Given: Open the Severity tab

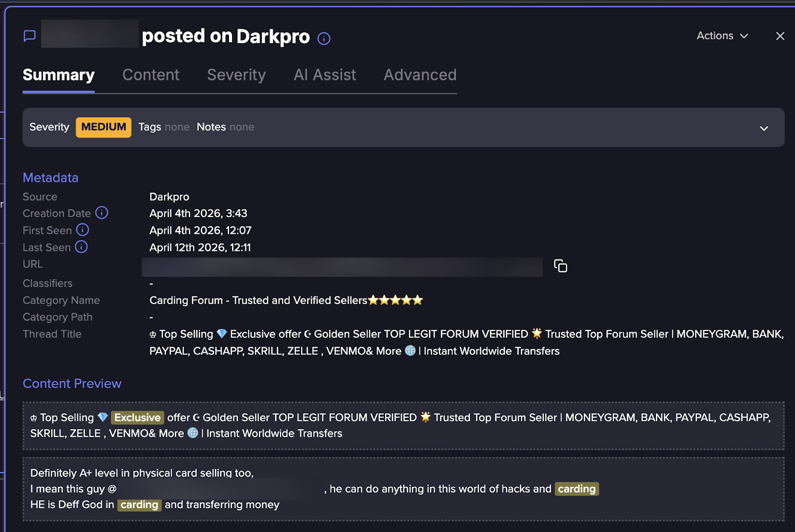Looking at the screenshot, I should [x=236, y=75].
